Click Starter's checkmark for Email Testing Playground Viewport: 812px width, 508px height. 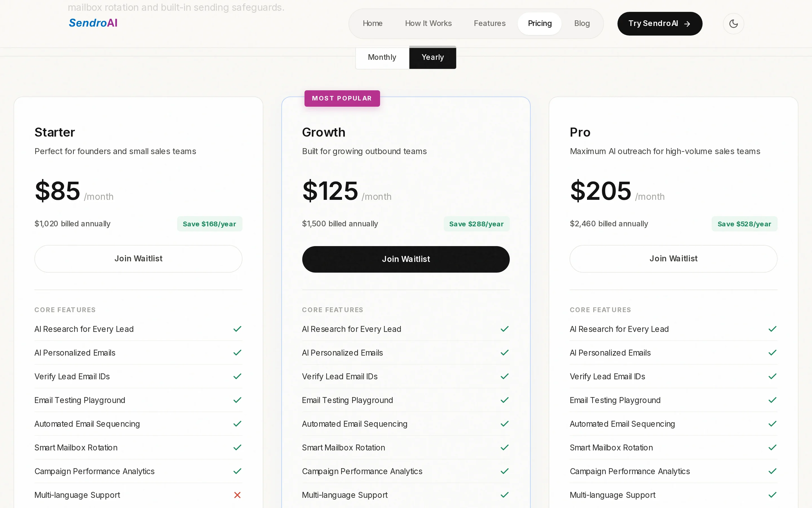237,400
